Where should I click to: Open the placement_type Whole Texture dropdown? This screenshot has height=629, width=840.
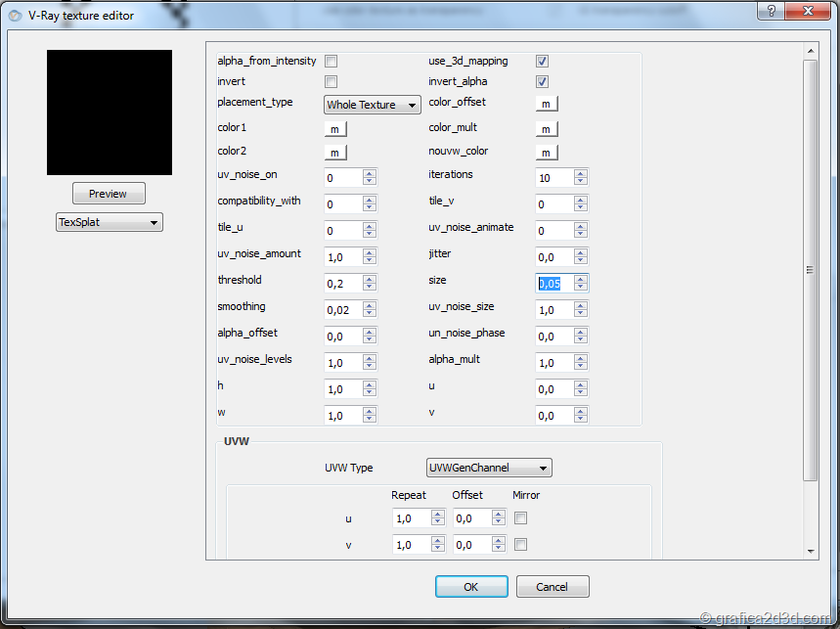(x=373, y=105)
